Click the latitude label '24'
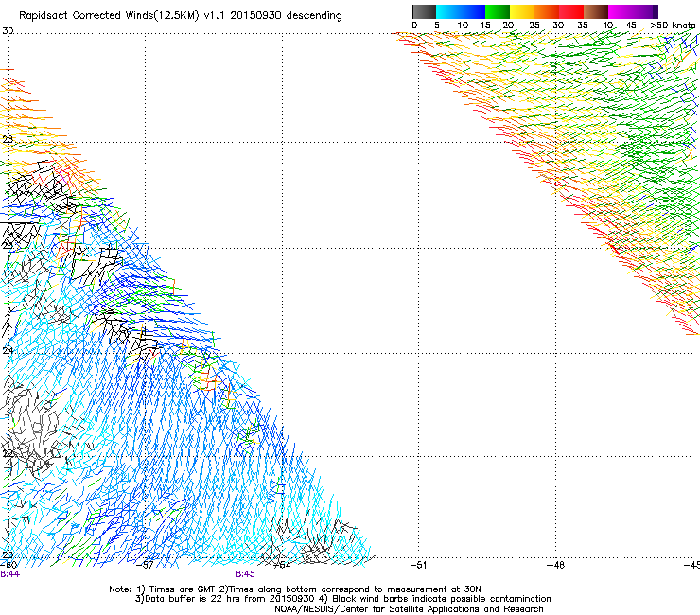The width and height of the screenshot is (700, 615). (x=8, y=351)
